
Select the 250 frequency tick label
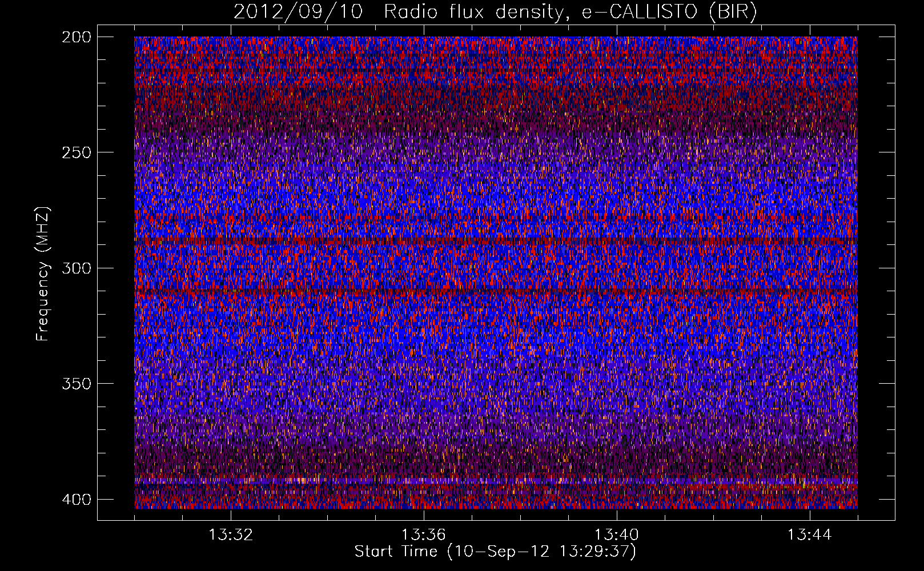(x=76, y=152)
